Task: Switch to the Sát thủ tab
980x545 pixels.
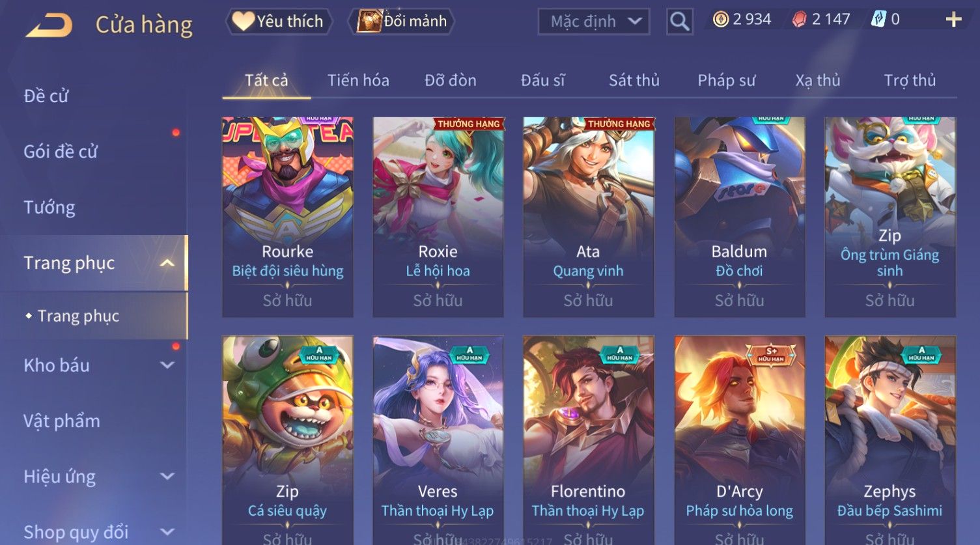Action: point(634,80)
